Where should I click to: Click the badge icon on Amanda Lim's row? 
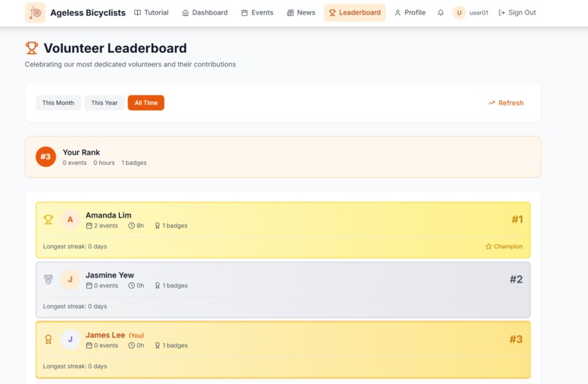click(x=158, y=226)
